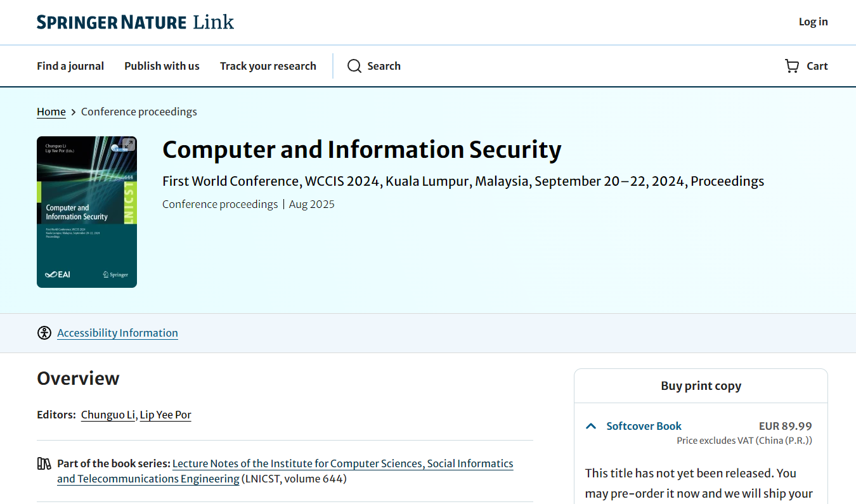Viewport: 856px width, 504px height.
Task: Click the magnifying glass search icon
Action: pos(354,66)
